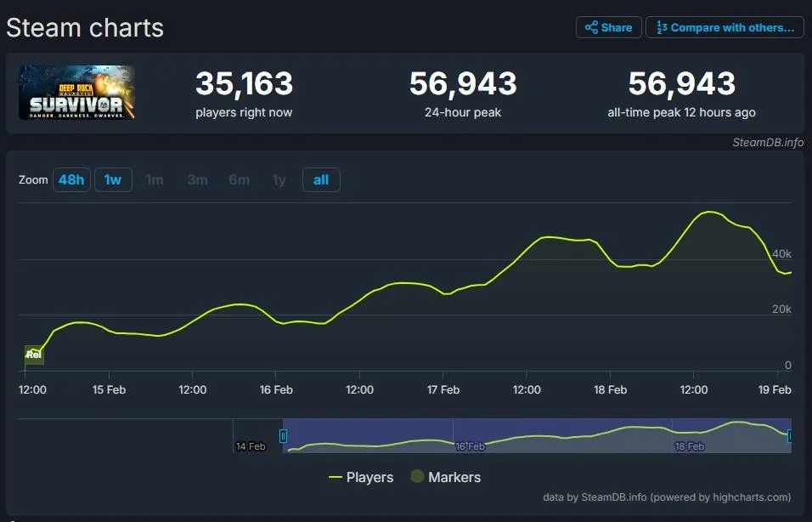
Task: Click the 14 Feb navigator label
Action: click(x=251, y=446)
